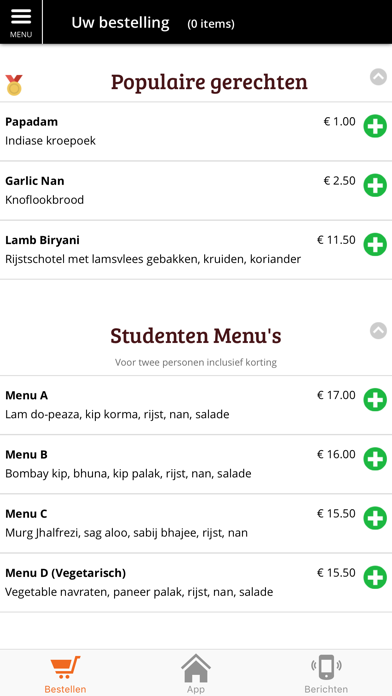The width and height of the screenshot is (392, 696).
Task: Open Uw bestelling cart summary
Action: click(153, 23)
